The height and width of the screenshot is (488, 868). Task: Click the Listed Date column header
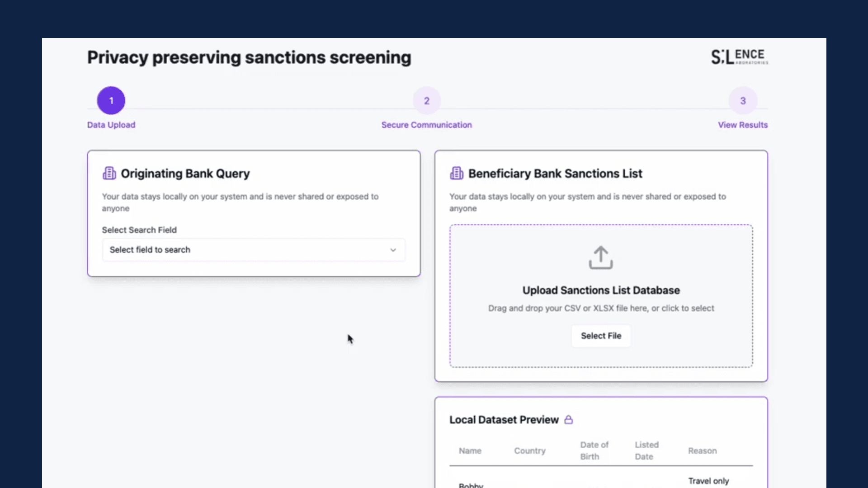coord(646,450)
